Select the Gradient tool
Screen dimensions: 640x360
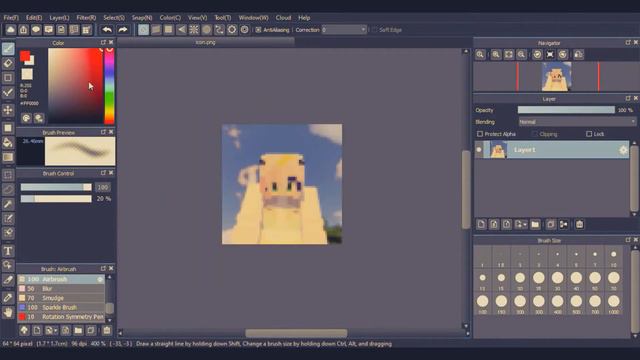click(8, 157)
